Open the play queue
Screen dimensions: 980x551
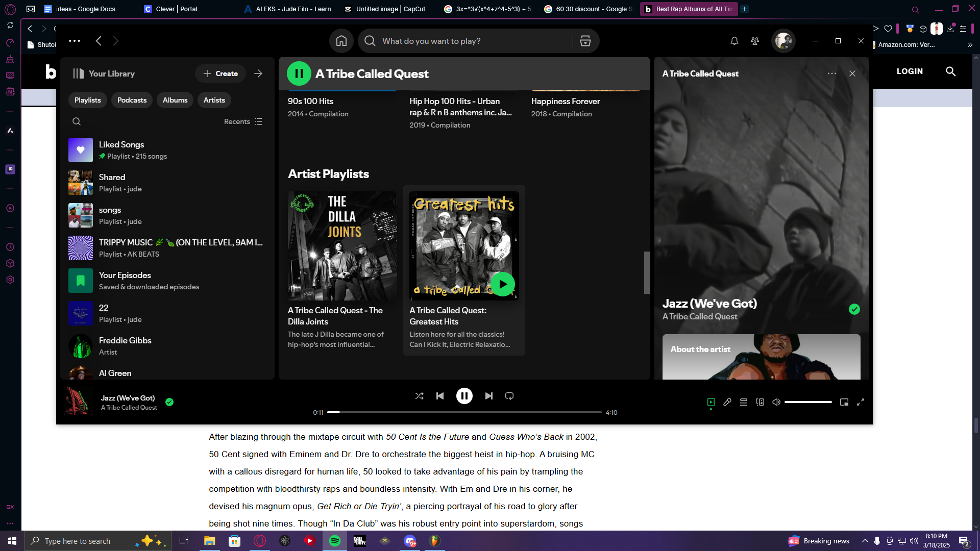tap(744, 402)
